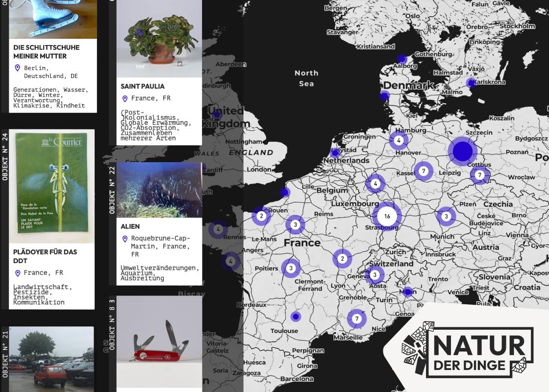Expand the 16-object cluster near Strasbourg
This screenshot has width=549, height=392.
click(387, 216)
